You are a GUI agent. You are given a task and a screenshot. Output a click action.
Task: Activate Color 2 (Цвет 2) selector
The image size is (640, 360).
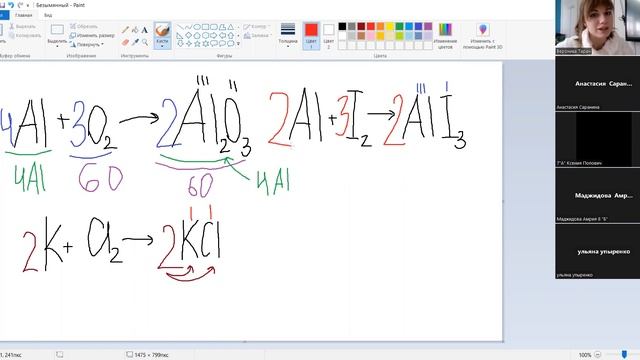329,36
